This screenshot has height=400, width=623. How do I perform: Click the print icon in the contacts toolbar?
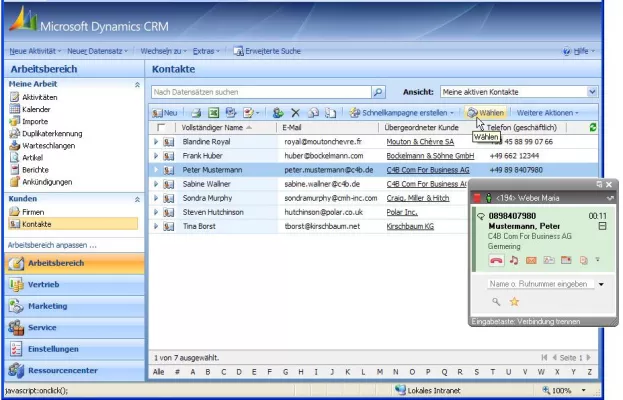click(196, 113)
